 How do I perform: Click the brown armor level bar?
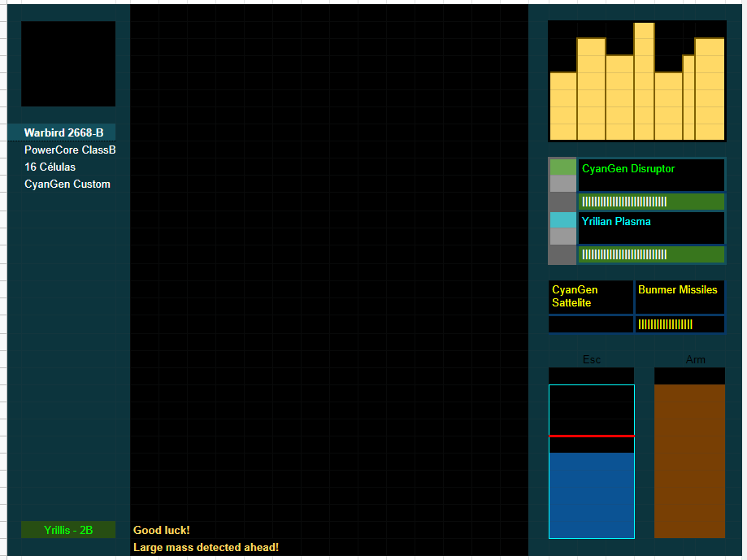[x=689, y=460]
